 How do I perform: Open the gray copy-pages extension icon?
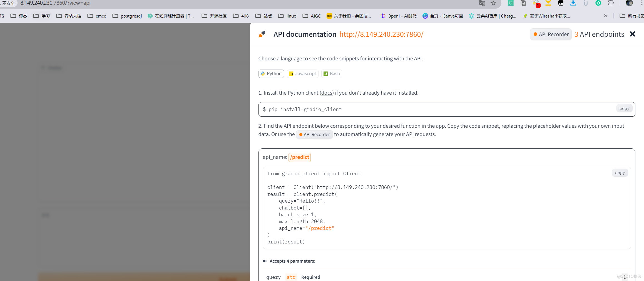(x=523, y=3)
